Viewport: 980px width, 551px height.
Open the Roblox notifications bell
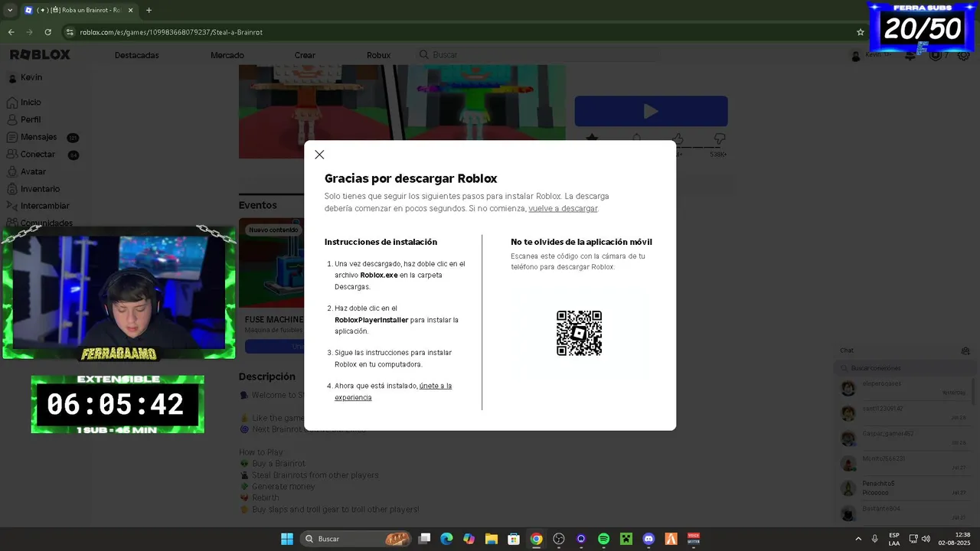910,55
